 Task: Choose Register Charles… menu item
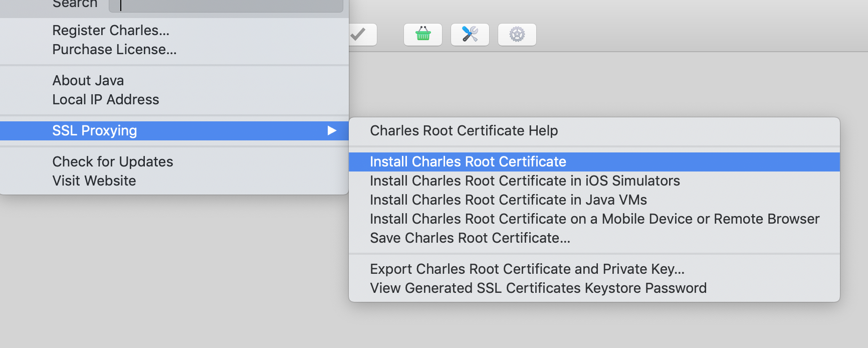point(174,31)
